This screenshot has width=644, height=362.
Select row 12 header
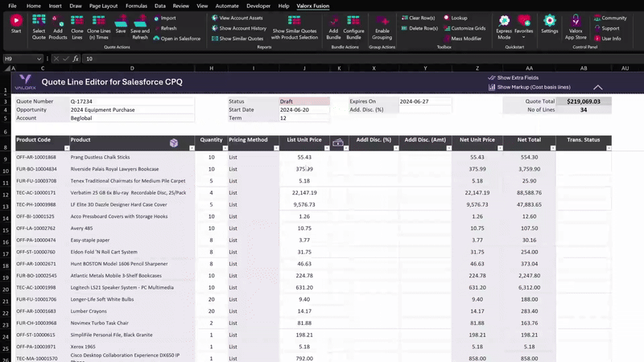coord(6,195)
